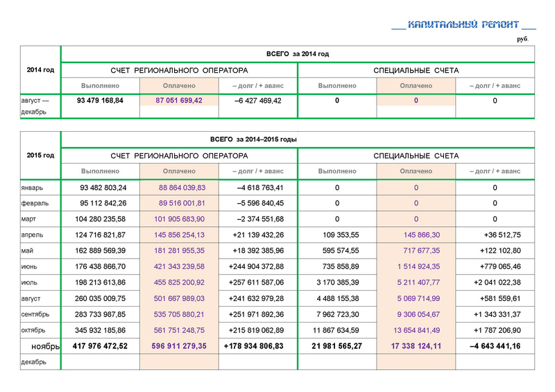This screenshot has height=392, width=555.
Task: Select the bold "ноябрь" row label
Action: [x=45, y=346]
